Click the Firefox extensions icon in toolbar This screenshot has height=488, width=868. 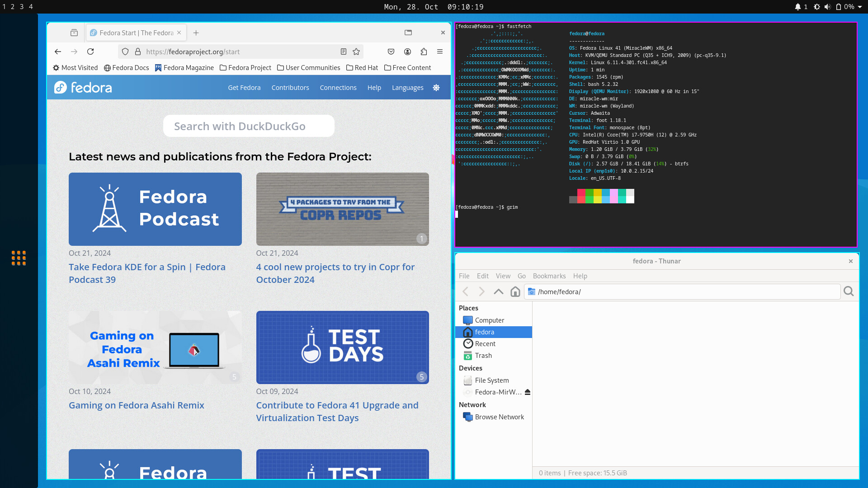click(424, 52)
